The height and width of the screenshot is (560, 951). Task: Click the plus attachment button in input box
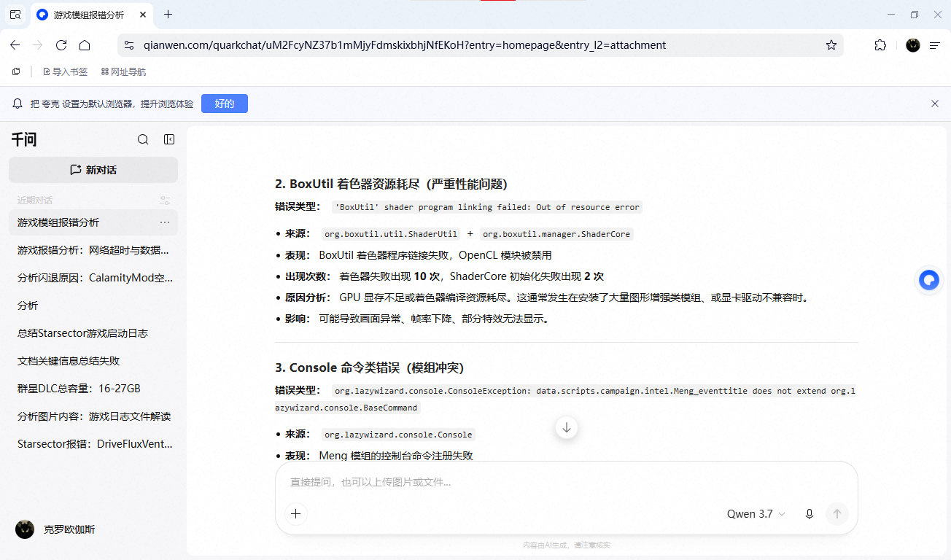click(x=295, y=514)
